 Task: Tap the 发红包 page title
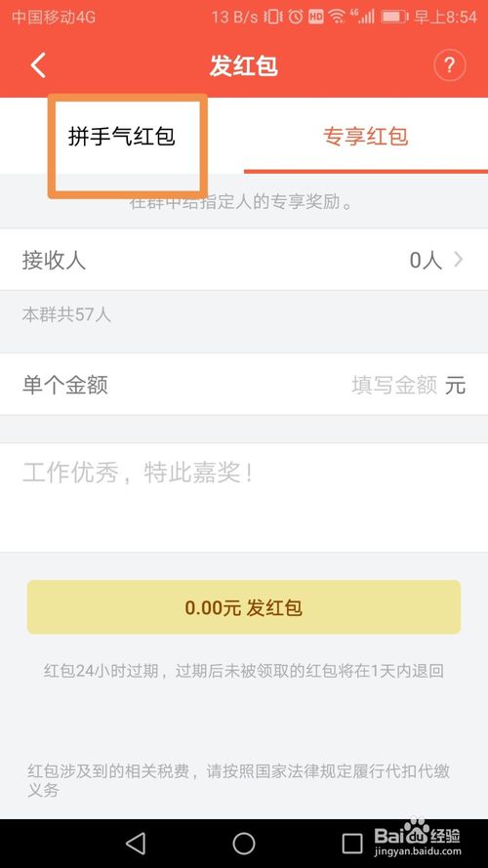243,65
